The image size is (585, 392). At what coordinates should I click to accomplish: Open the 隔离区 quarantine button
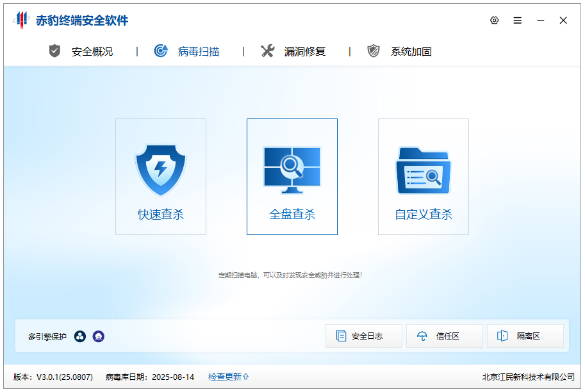[525, 336]
